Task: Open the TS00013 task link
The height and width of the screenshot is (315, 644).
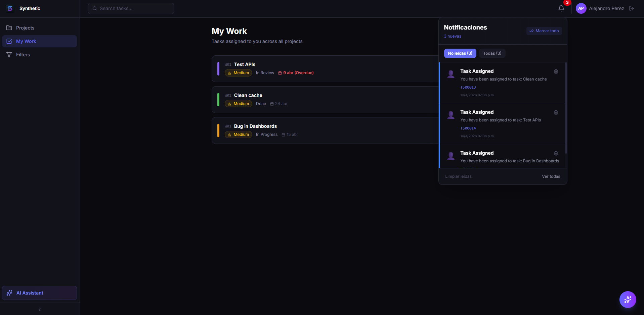Action: pyautogui.click(x=468, y=87)
